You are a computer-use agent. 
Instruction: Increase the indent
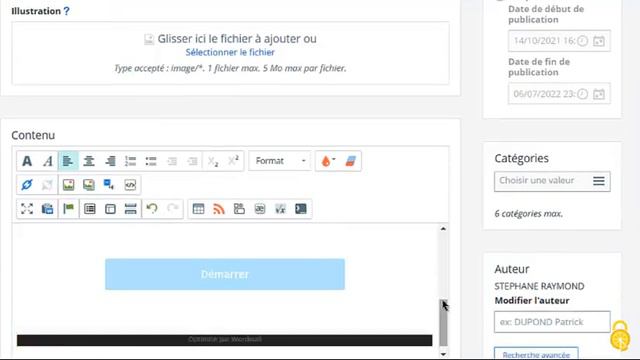(x=192, y=161)
